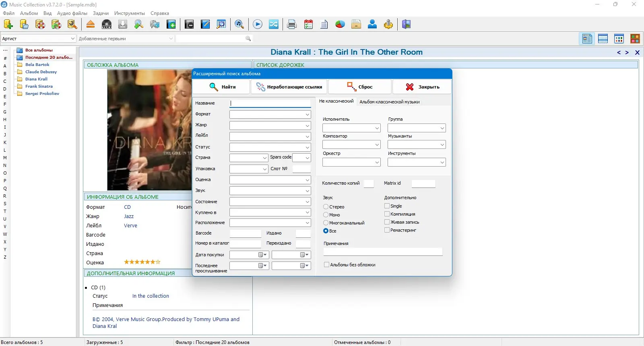Click the new collection database icon with green plus
This screenshot has height=346, width=644.
coord(8,25)
